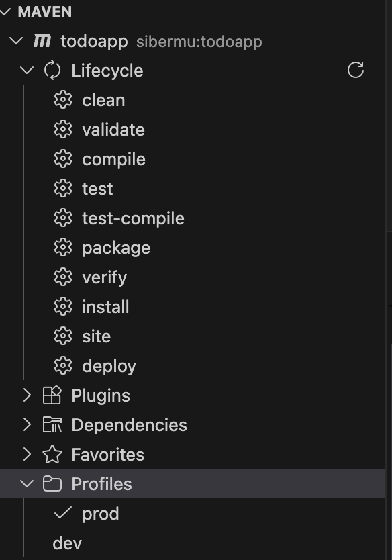Click the deploy phase gear icon
The image size is (392, 560).
64,366
